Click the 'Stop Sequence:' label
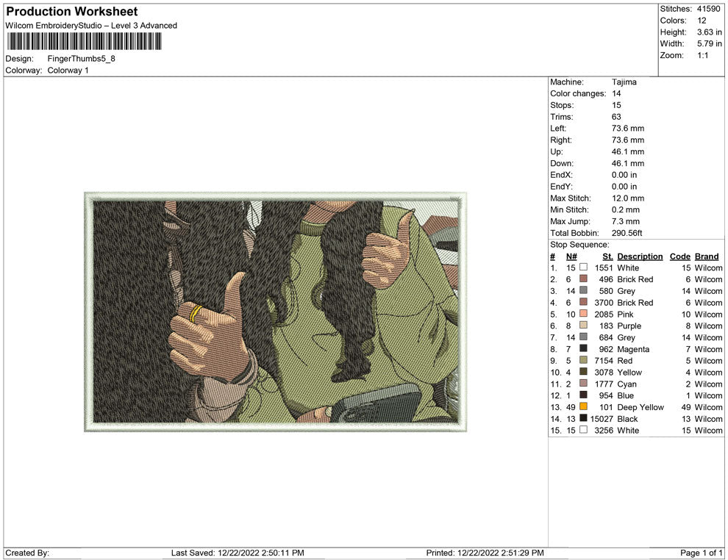Viewport: 728px width, 560px height. [x=579, y=245]
